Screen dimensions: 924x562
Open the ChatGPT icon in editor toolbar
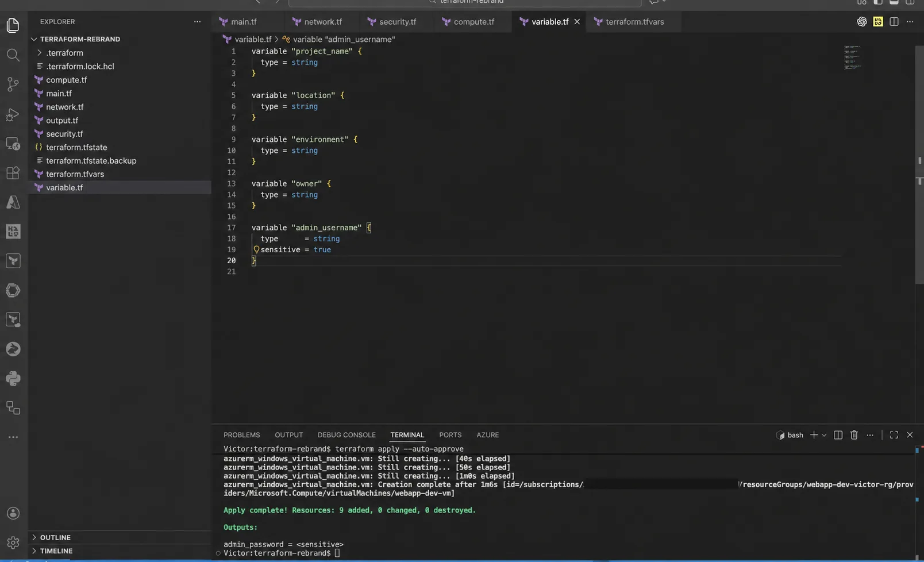861,22
